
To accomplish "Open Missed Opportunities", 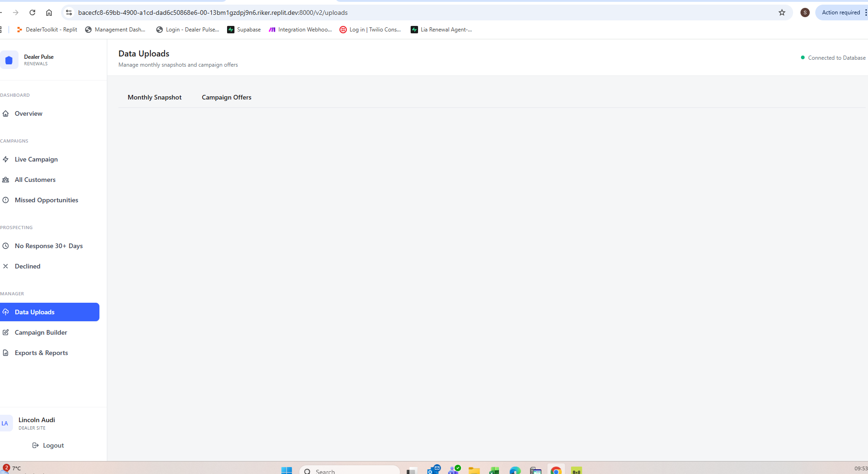I will tap(49, 200).
